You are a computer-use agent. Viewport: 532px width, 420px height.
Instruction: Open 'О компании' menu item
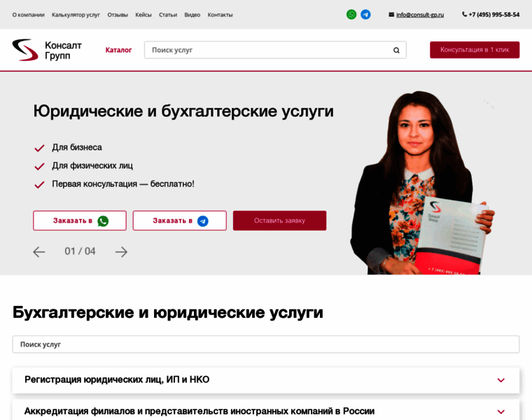pyautogui.click(x=28, y=15)
